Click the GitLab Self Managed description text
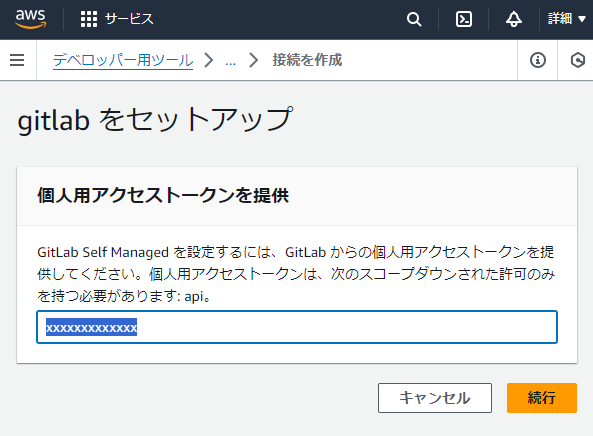Screen dimensions: 593x436 coord(296,274)
